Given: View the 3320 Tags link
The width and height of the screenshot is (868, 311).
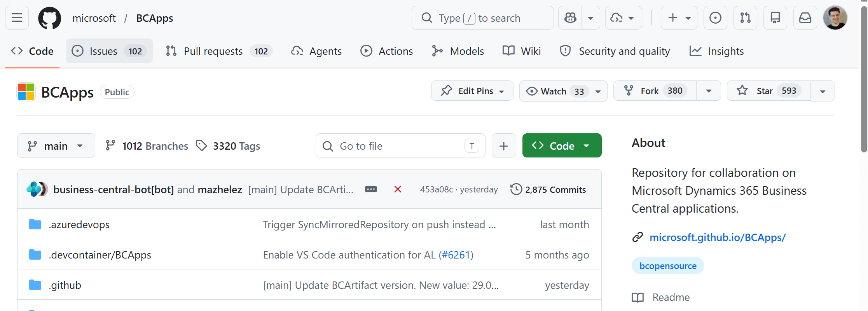Looking at the screenshot, I should pyautogui.click(x=228, y=146).
